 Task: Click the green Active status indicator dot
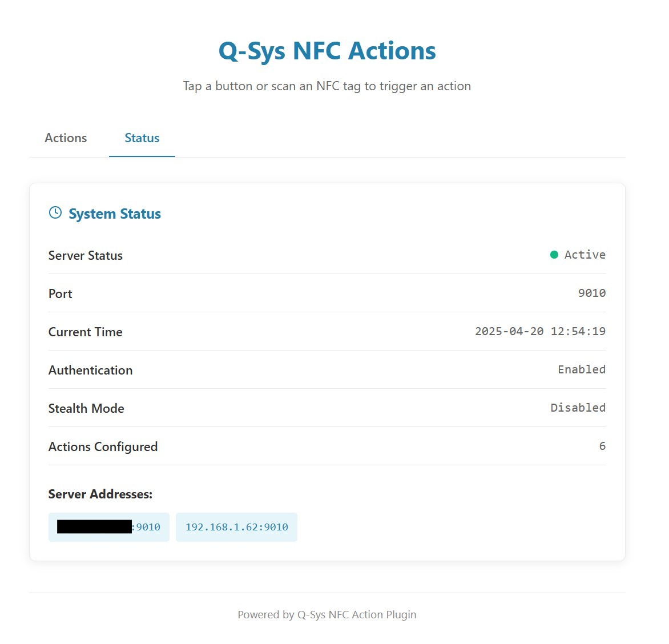tap(554, 255)
